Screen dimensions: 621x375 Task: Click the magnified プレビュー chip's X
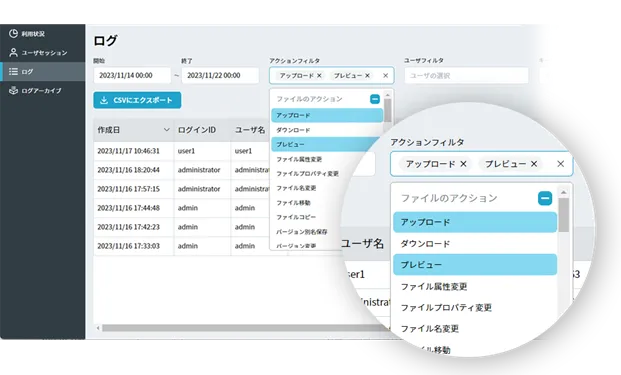coord(534,164)
